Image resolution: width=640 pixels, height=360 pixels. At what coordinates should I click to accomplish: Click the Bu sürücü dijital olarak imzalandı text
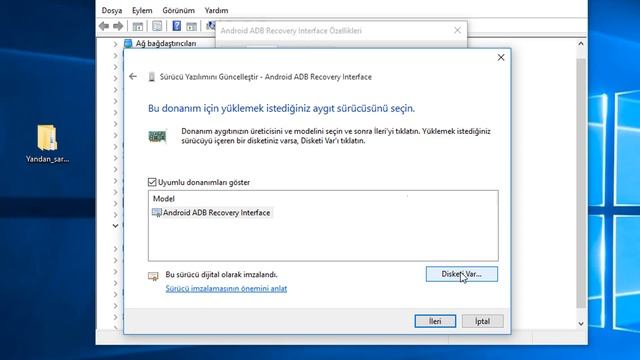tap(221, 275)
